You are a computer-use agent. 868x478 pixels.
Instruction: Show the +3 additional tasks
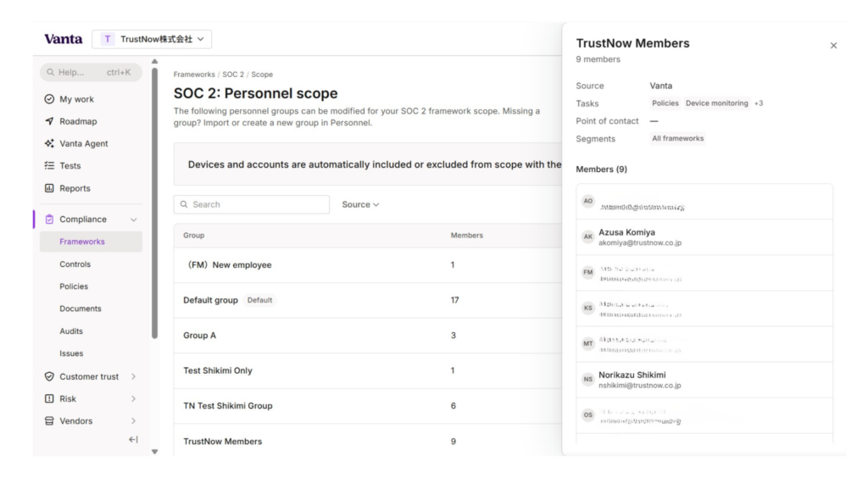tap(758, 103)
